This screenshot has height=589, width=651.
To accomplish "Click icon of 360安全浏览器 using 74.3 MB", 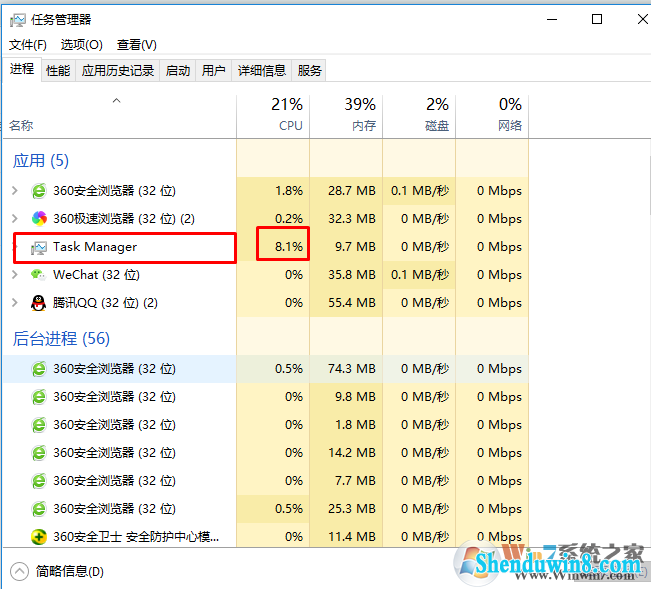I will point(39,369).
